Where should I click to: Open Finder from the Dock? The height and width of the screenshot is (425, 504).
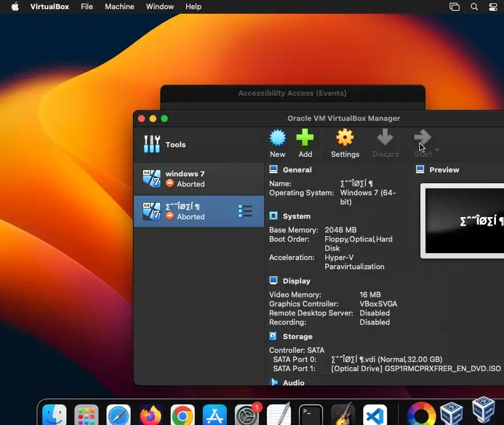[54, 415]
